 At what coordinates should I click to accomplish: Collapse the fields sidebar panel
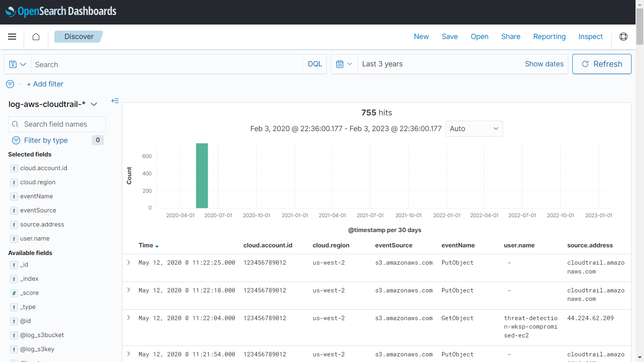[x=115, y=101]
